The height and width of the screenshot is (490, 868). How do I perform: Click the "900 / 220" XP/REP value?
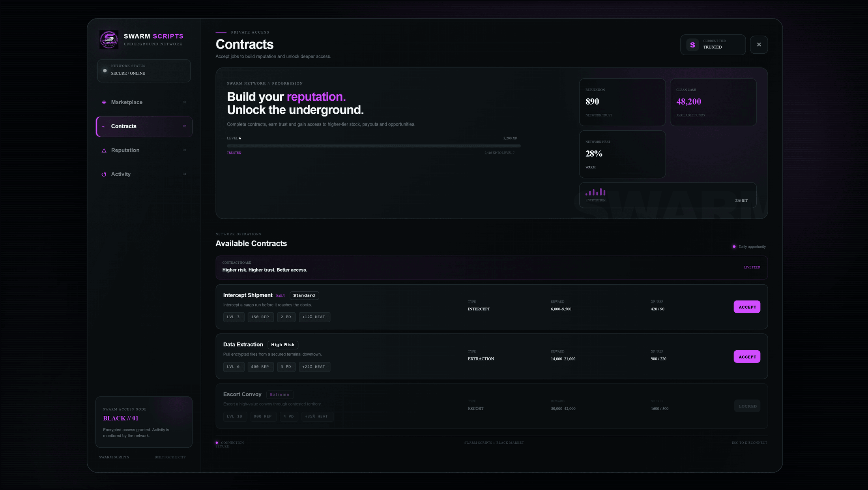point(658,359)
